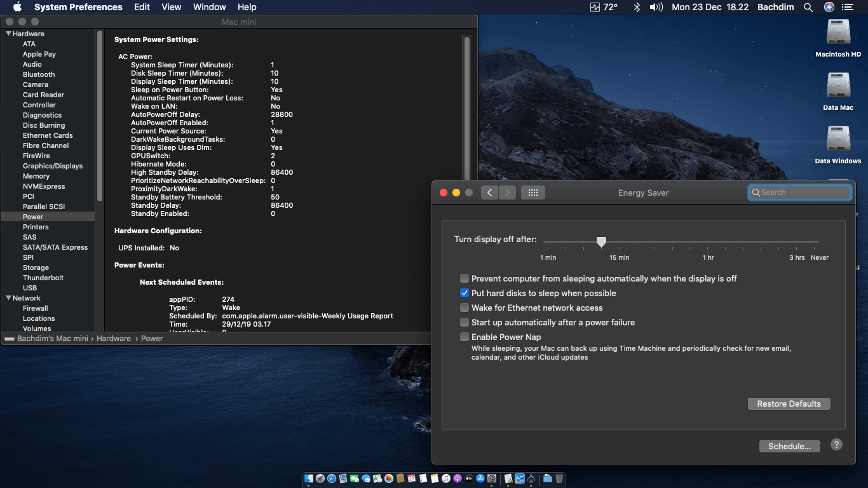Click the Restore Defaults button
868x488 pixels.
(789, 403)
